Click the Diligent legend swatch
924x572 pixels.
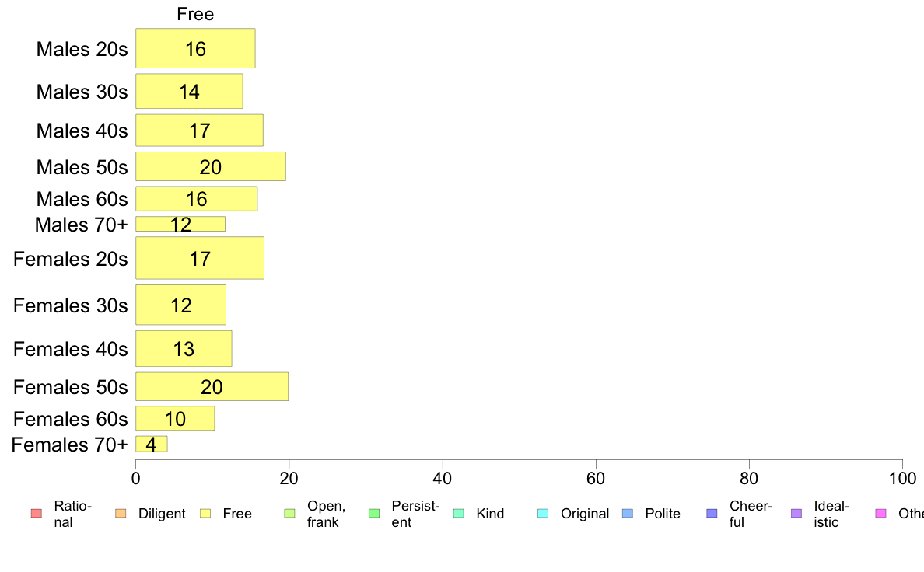pyautogui.click(x=121, y=514)
